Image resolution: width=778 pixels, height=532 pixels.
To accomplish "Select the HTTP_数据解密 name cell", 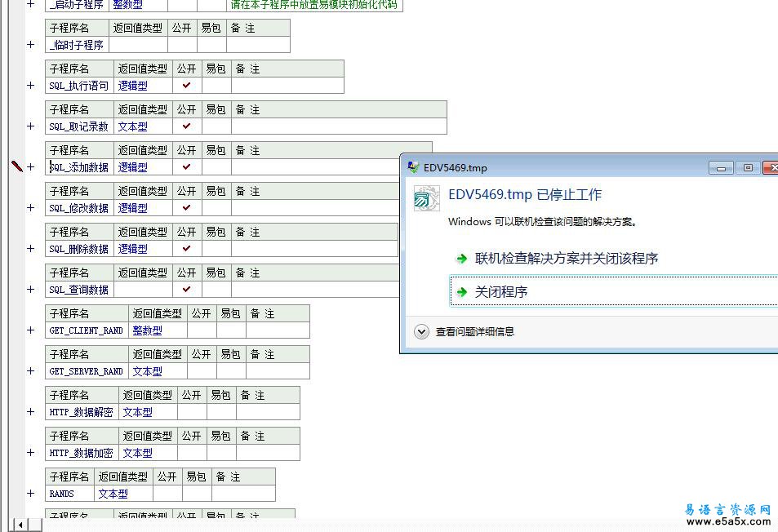I will 82,411.
